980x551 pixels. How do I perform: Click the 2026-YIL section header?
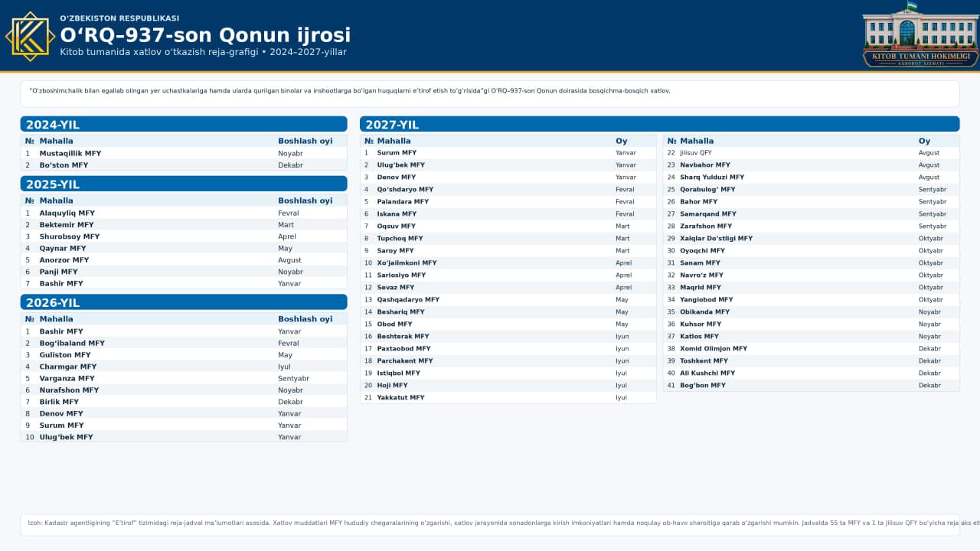pyautogui.click(x=184, y=302)
